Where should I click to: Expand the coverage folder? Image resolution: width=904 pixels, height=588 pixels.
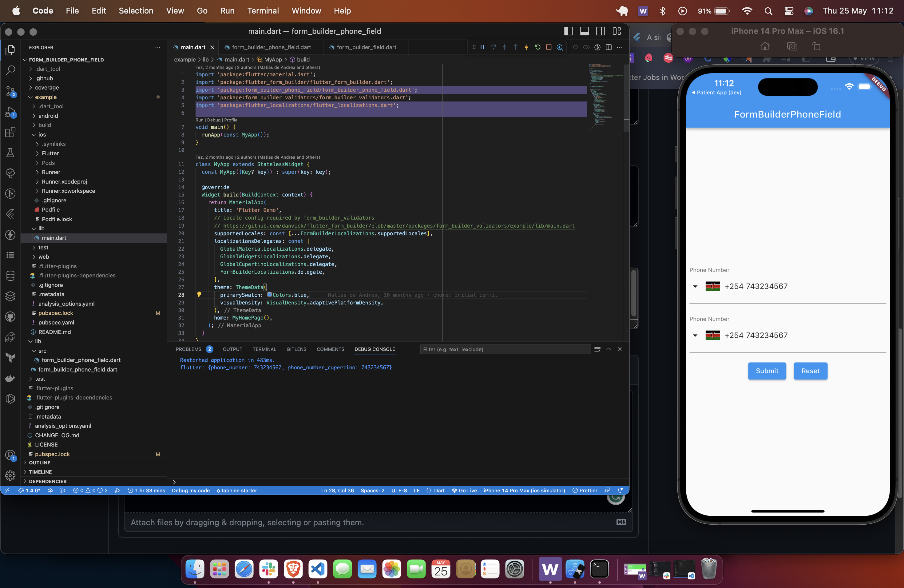[47, 87]
